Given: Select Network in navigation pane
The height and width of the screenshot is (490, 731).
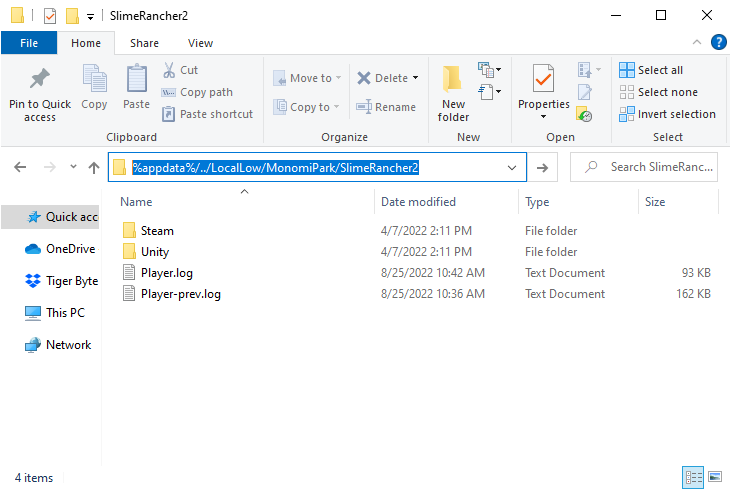Looking at the screenshot, I should point(58,345).
